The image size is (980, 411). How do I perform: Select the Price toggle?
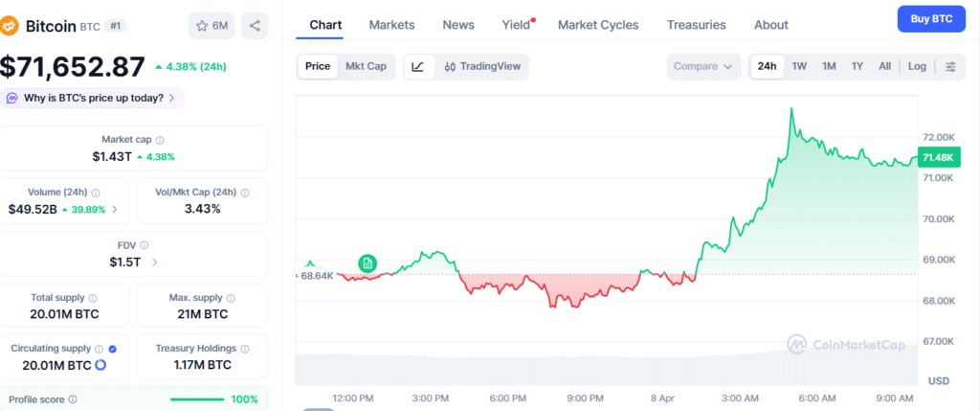318,66
